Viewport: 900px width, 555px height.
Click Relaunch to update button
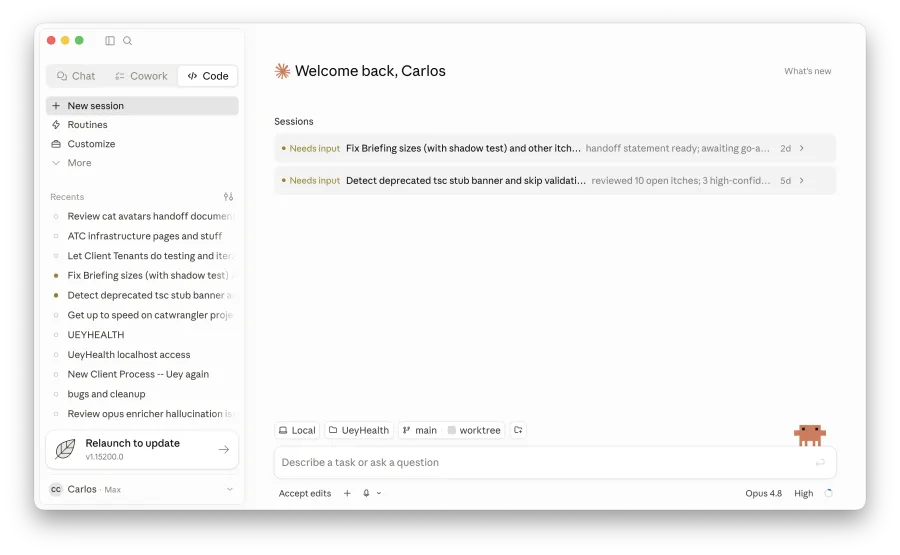pyautogui.click(x=142, y=449)
